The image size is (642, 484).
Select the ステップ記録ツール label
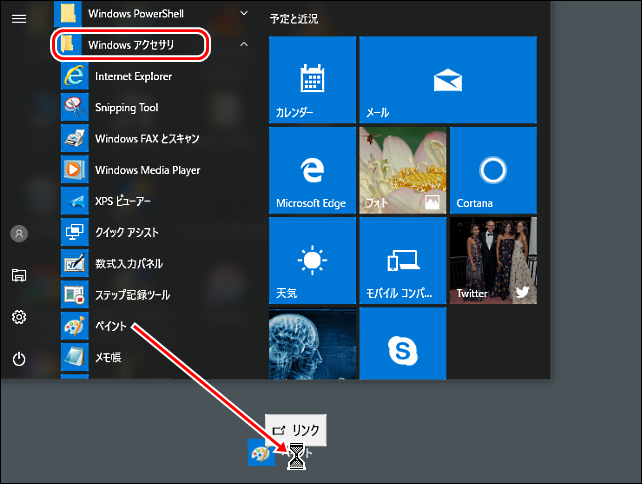(132, 295)
